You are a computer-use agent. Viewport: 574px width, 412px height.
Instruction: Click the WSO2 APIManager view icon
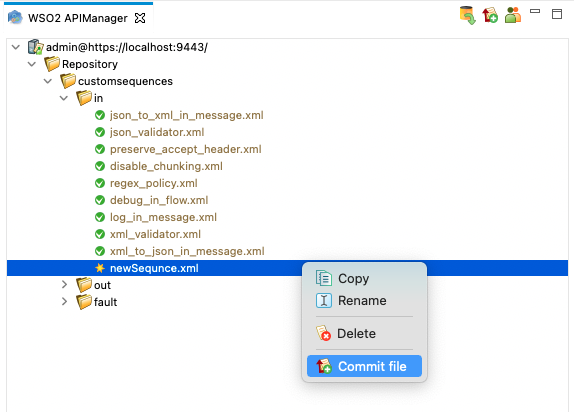point(15,18)
